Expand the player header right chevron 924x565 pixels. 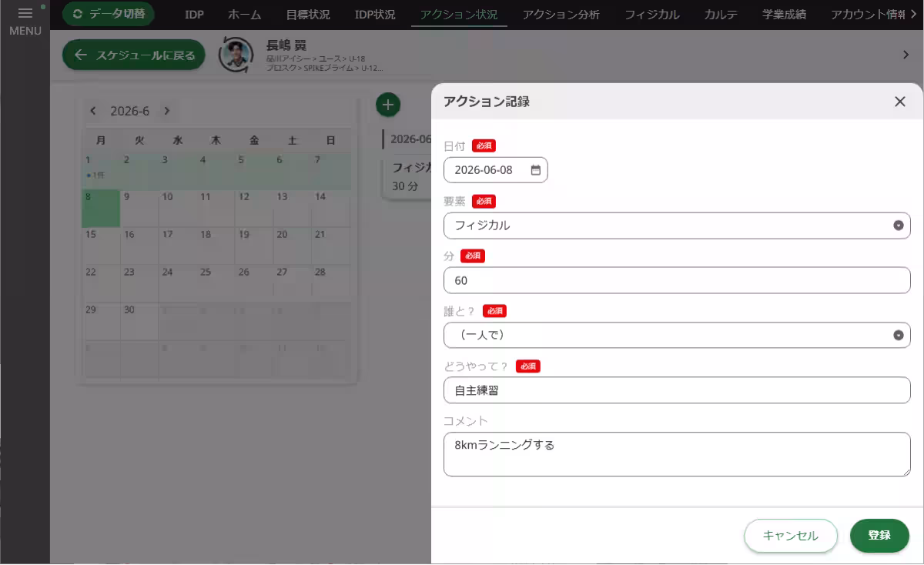click(906, 55)
